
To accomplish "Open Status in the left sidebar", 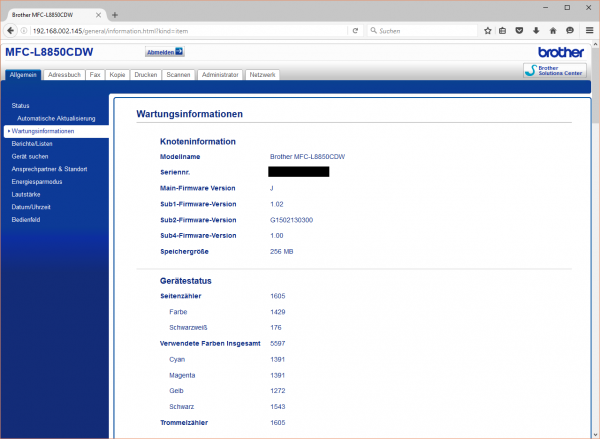I will [21, 105].
